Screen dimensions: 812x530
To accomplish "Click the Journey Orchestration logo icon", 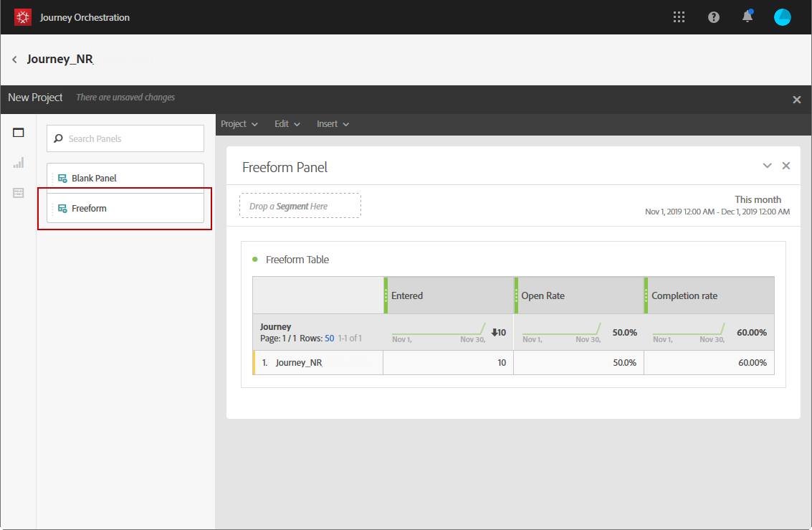I will pos(23,17).
